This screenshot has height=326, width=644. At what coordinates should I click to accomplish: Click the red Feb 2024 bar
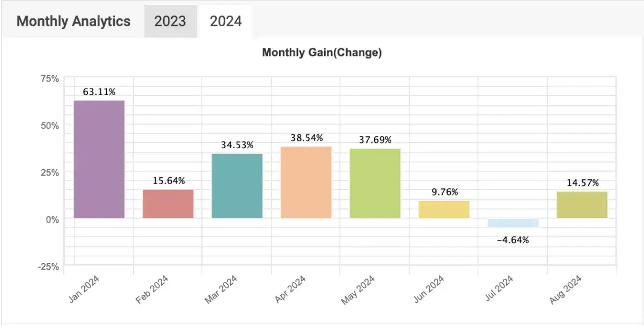click(168, 204)
